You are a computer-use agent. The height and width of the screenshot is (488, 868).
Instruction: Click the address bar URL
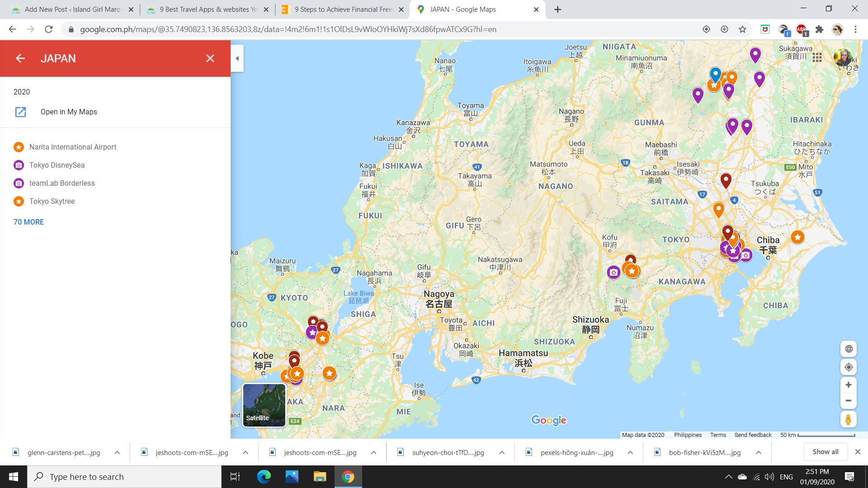click(288, 29)
